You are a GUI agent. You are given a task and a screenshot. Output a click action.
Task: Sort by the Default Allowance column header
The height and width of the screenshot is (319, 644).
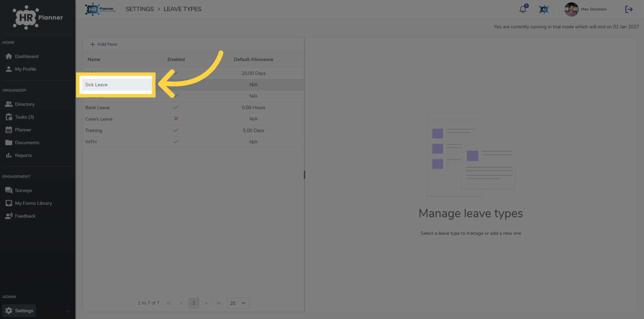click(x=254, y=59)
